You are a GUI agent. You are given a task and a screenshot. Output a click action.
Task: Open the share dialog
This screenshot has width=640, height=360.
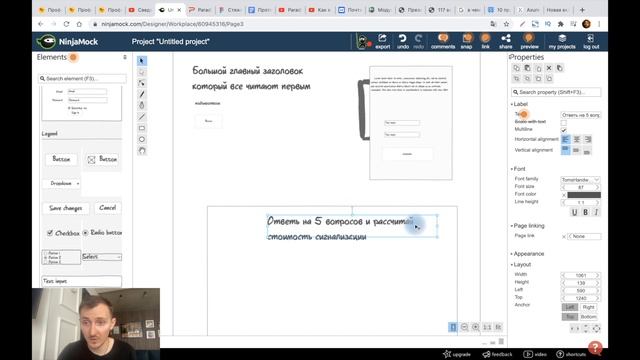click(x=506, y=41)
